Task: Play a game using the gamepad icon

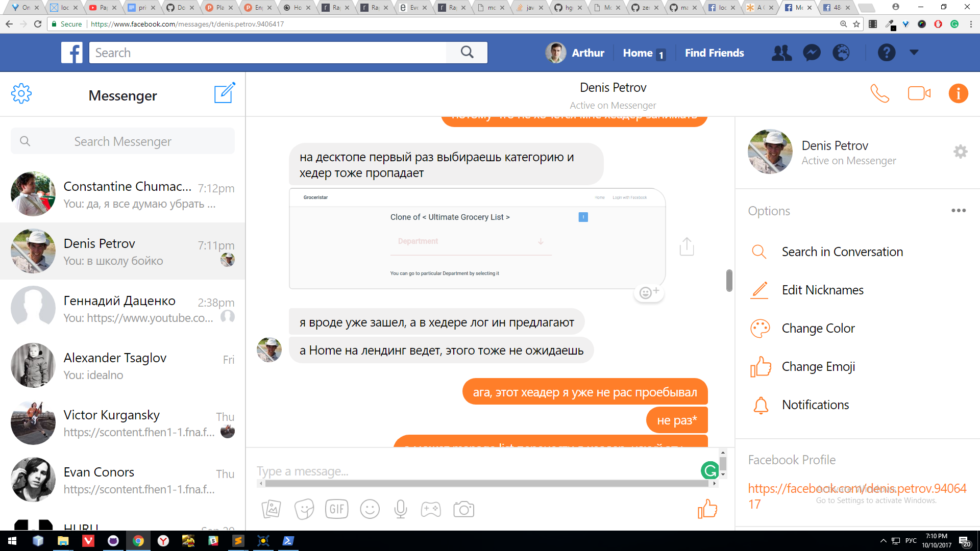Action: (x=431, y=509)
